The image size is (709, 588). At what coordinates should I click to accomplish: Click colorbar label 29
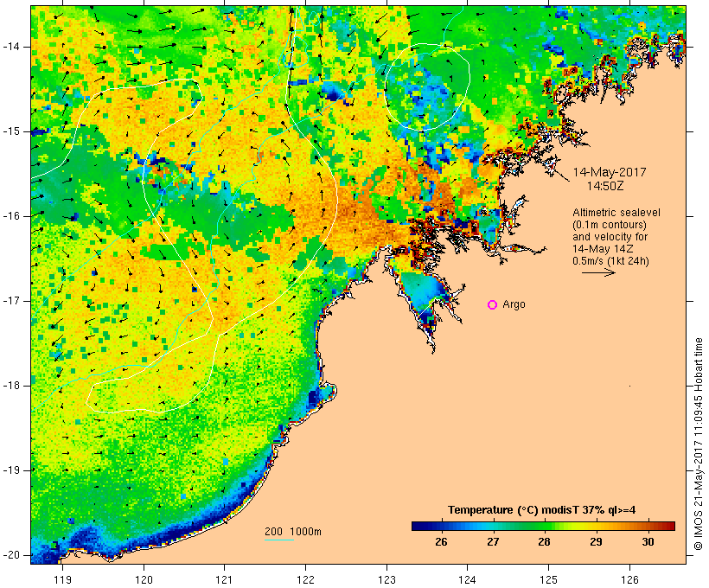[x=596, y=542]
